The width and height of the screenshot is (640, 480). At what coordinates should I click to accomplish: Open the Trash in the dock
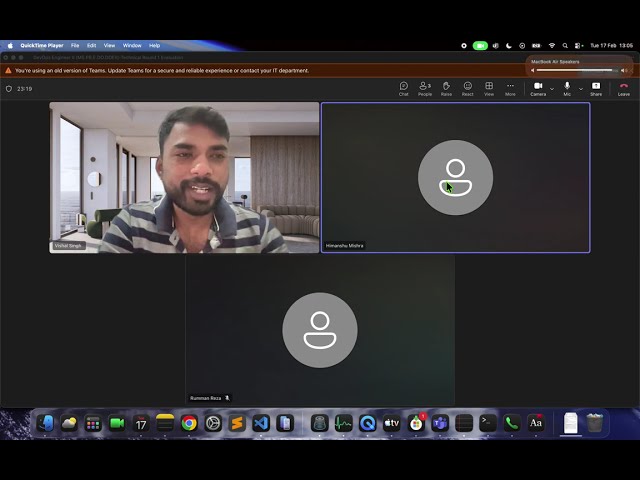coord(595,423)
